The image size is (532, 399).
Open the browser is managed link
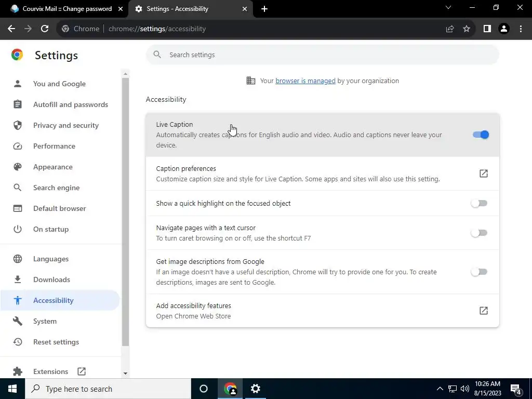(x=305, y=81)
